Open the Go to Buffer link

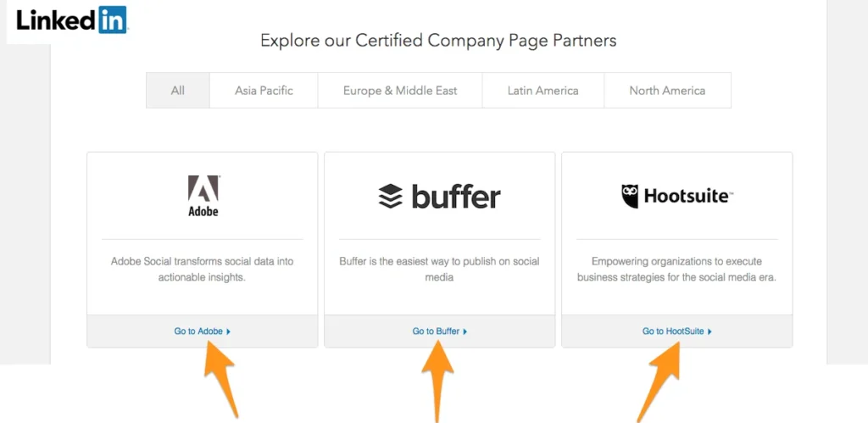436,331
